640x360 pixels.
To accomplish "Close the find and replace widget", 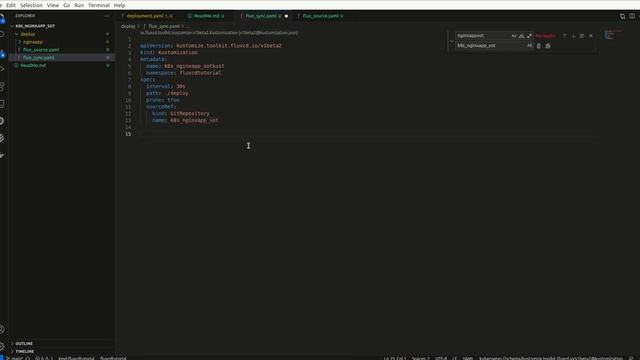I will (x=591, y=36).
